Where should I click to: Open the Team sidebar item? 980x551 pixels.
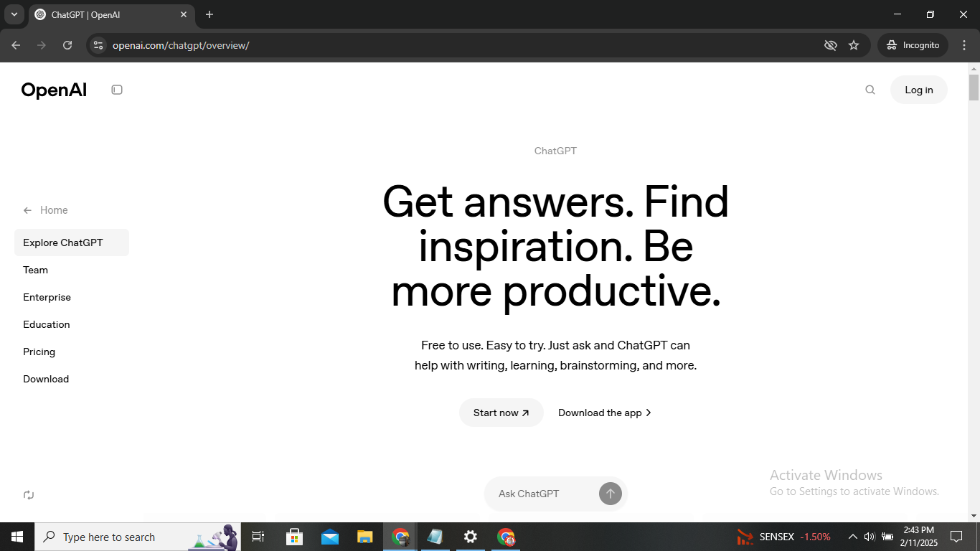coord(35,270)
